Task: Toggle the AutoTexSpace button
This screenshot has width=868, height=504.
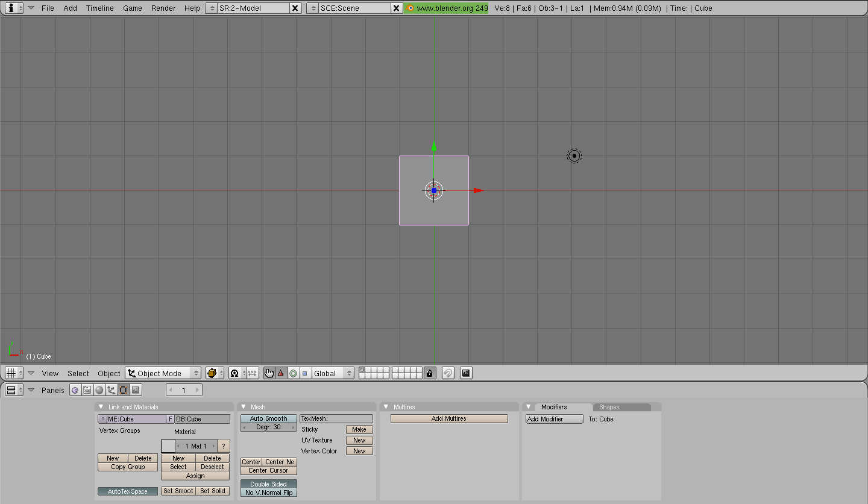Action: click(x=128, y=491)
